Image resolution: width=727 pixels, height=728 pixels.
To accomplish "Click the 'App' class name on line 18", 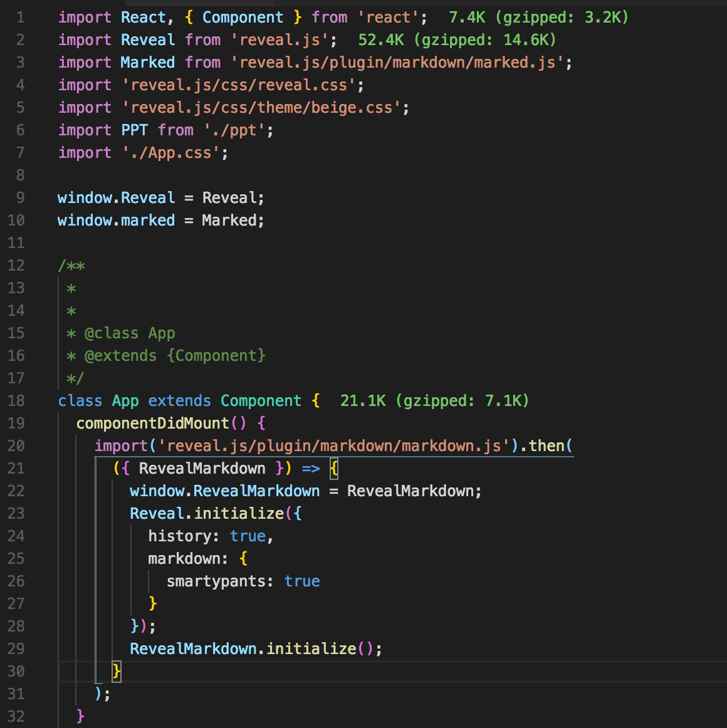I will 125,401.
